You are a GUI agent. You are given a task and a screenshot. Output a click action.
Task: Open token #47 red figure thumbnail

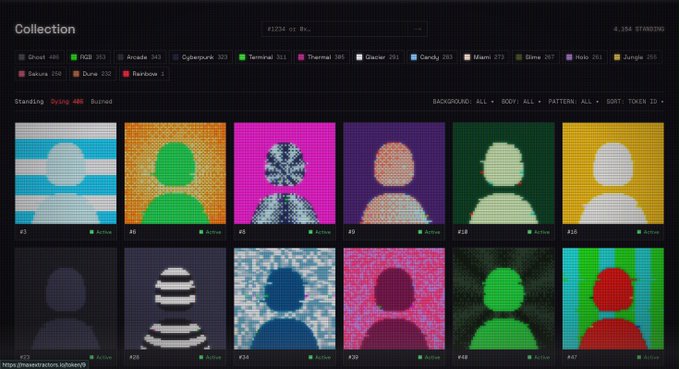613,298
